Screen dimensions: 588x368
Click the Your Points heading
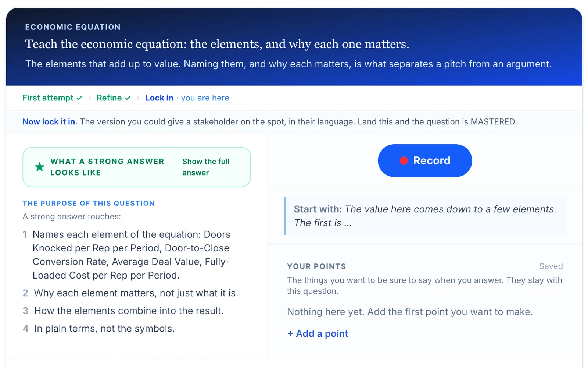click(x=316, y=266)
